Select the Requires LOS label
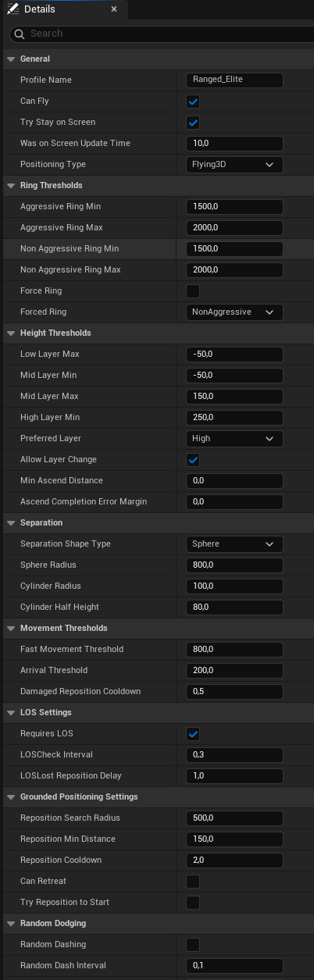Screen dimensions: 314x980 pos(47,734)
